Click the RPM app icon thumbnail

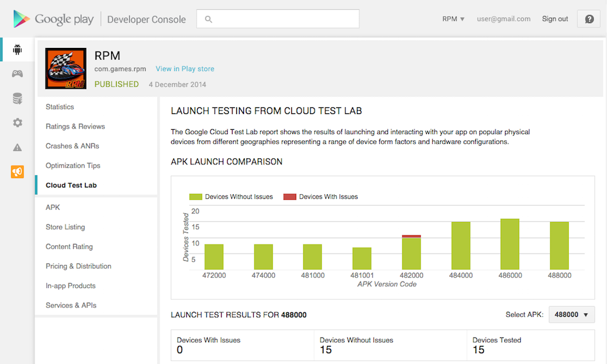point(66,69)
